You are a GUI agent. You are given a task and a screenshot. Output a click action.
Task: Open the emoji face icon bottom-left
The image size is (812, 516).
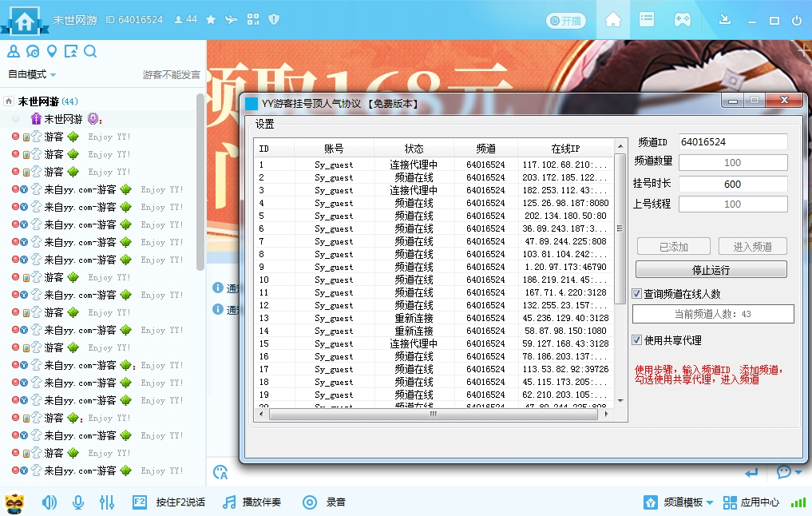(x=16, y=502)
